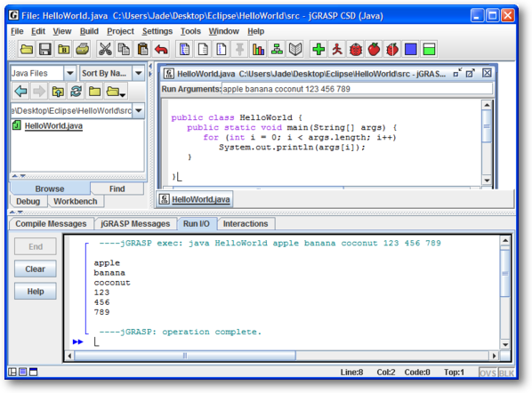Click the Complexity Profile bar chart icon
This screenshot has width=532, height=393.
(258, 50)
